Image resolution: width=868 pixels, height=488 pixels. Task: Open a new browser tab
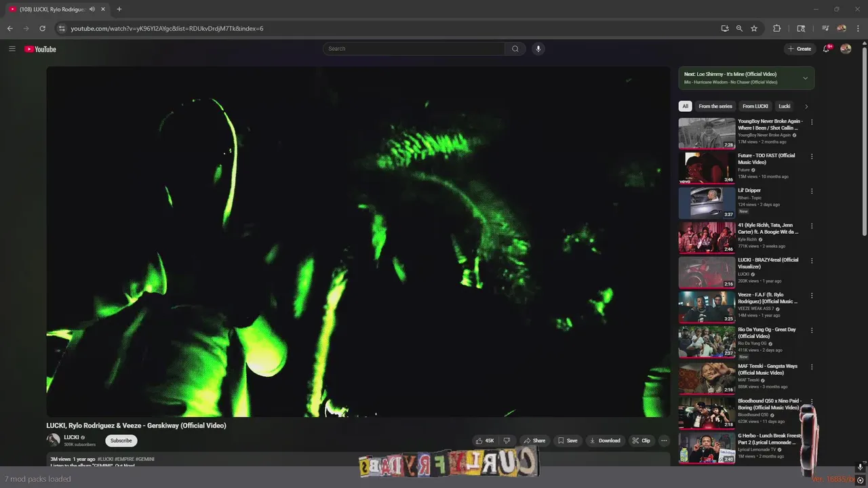click(119, 9)
